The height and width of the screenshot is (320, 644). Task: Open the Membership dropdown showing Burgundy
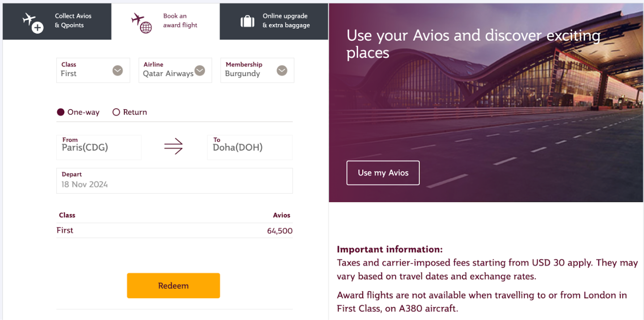point(282,71)
